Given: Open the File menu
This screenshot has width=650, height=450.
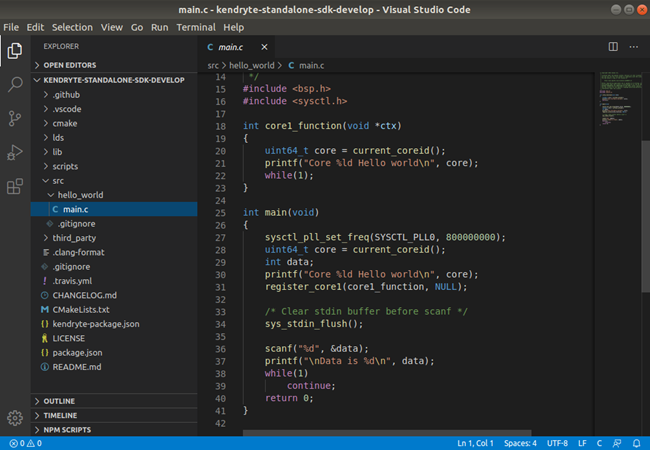Looking at the screenshot, I should (11, 27).
